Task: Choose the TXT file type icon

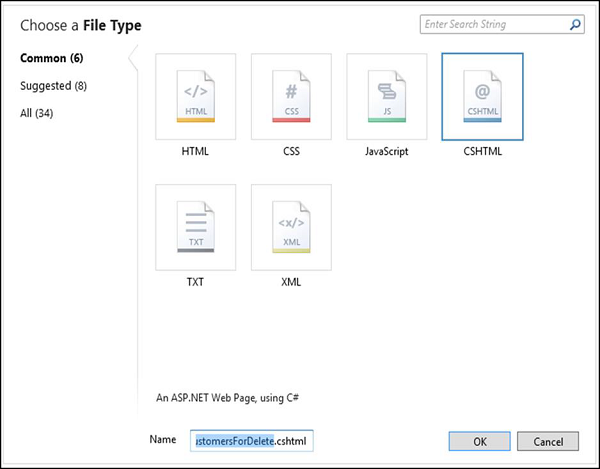Action: point(196,224)
